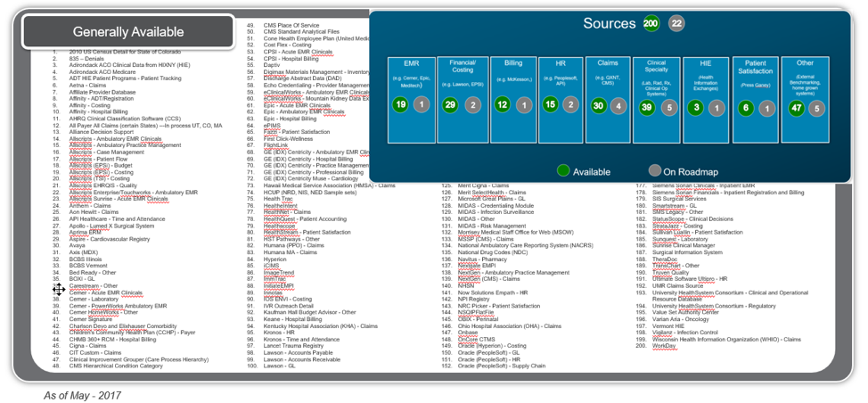Click the gray 2 circle in HR card
The image size is (868, 403).
click(572, 104)
